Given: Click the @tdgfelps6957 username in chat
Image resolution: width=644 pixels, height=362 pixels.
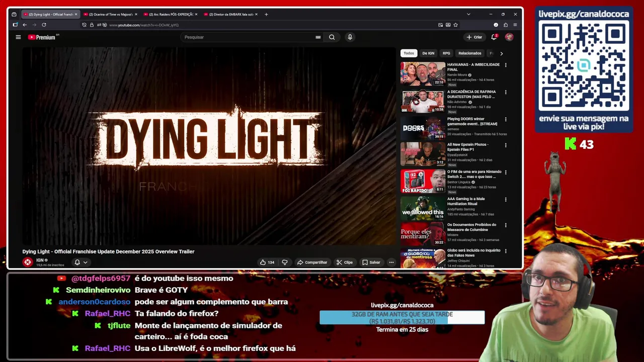Looking at the screenshot, I should point(101,278).
